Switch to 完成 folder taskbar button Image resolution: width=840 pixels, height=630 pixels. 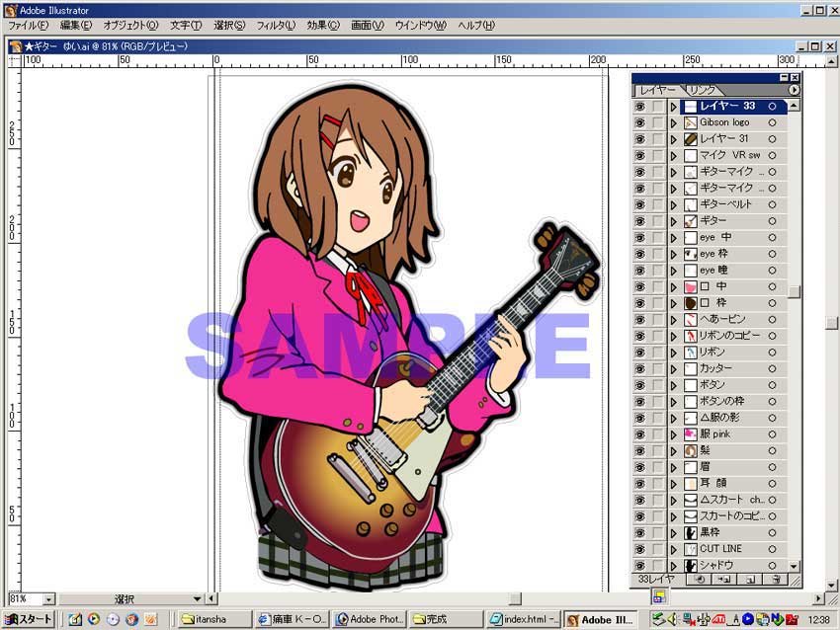pyautogui.click(x=447, y=619)
